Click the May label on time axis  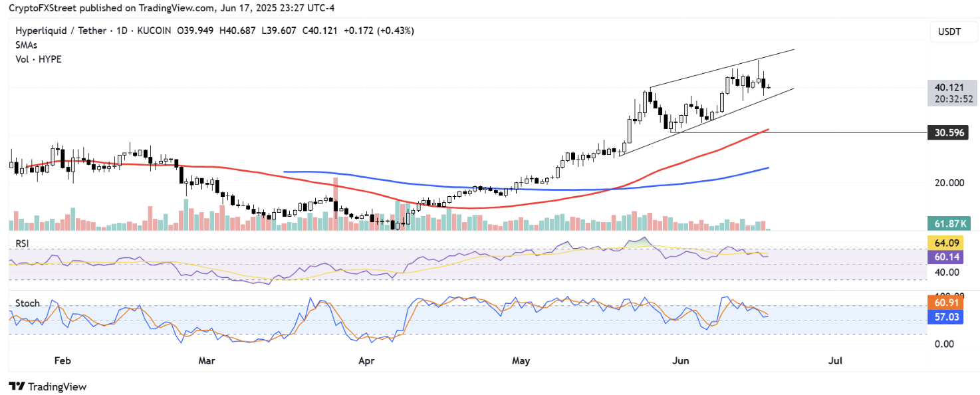(x=521, y=360)
